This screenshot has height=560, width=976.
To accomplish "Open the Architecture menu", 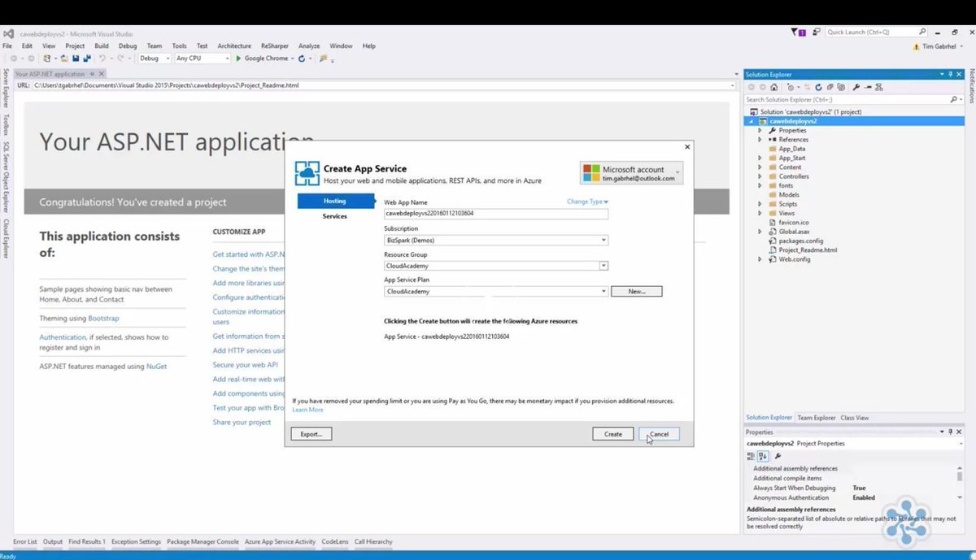I will click(234, 46).
